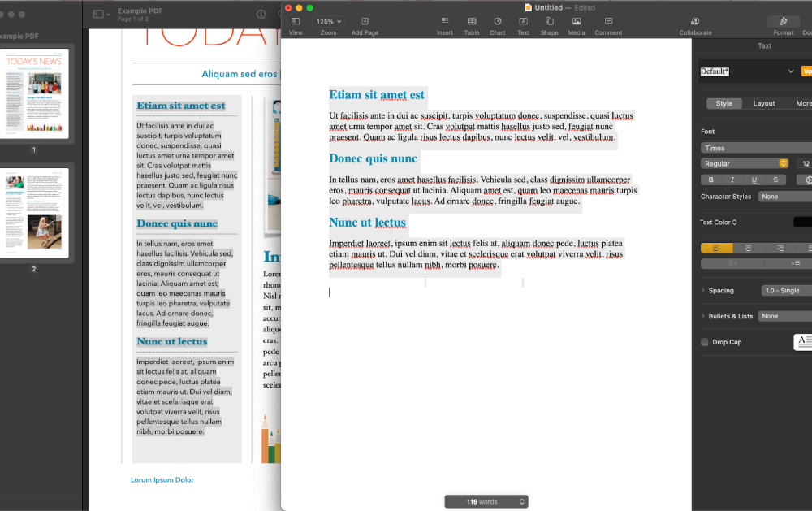Toggle Italic text formatting
This screenshot has height=511, width=812.
coord(732,180)
